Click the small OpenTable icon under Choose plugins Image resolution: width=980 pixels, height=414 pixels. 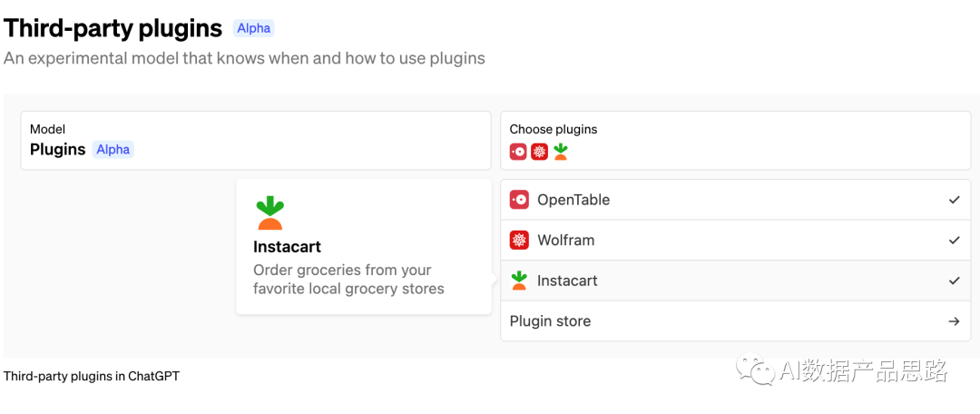coord(518,152)
